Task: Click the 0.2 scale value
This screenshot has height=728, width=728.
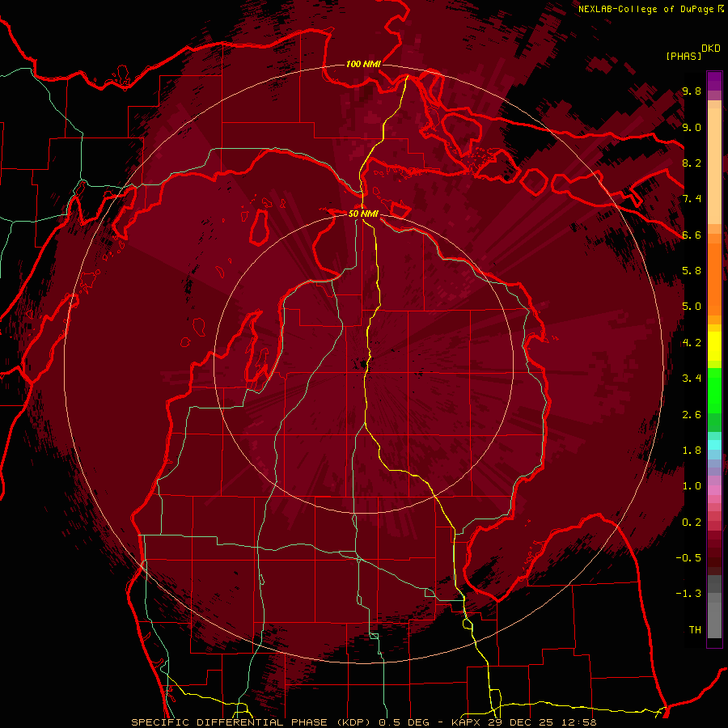Action: click(692, 523)
